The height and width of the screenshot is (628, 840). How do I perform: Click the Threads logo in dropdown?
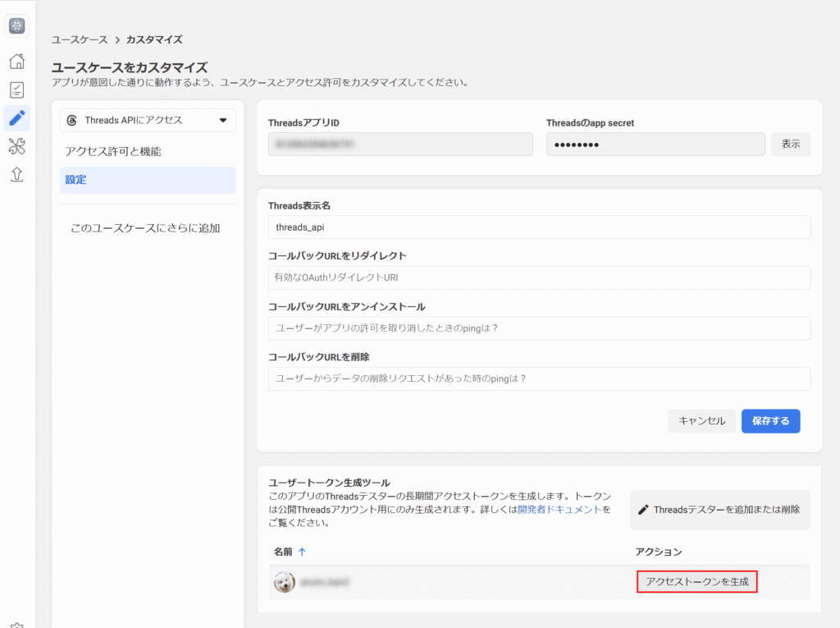click(x=71, y=121)
